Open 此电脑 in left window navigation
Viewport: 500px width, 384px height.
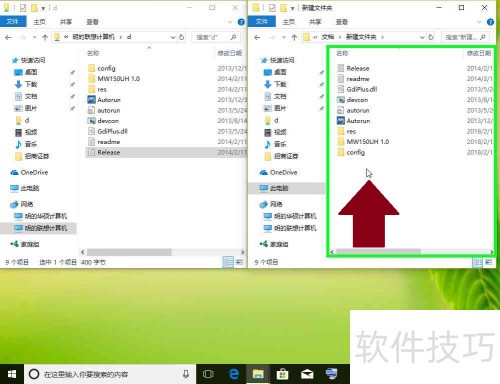(x=25, y=188)
